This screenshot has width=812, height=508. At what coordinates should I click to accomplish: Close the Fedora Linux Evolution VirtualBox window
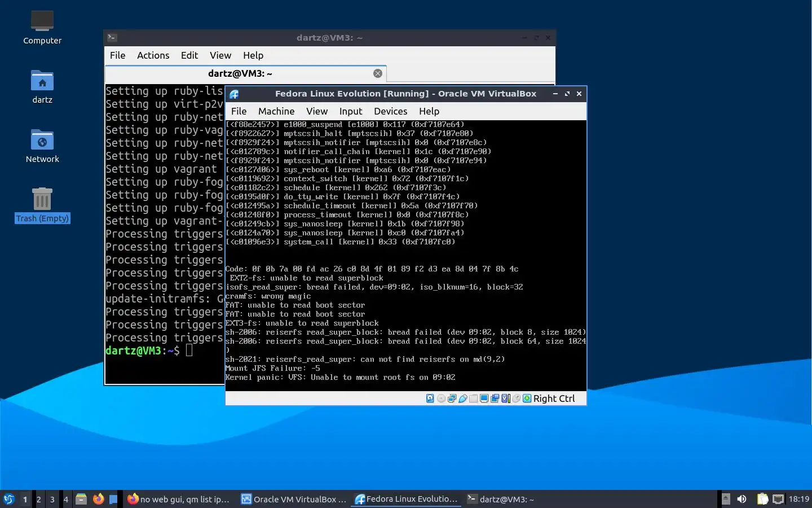pyautogui.click(x=579, y=94)
